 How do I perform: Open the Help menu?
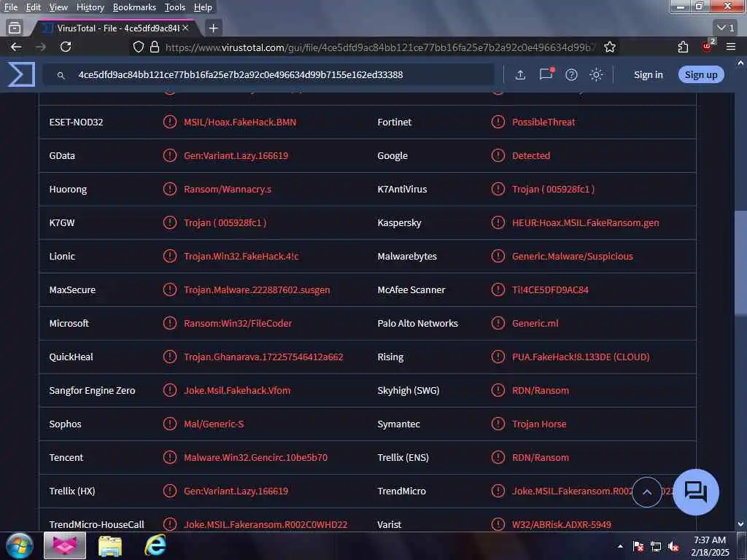point(203,7)
